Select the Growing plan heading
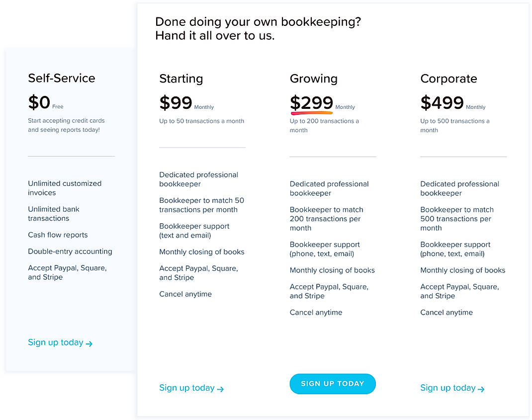 (x=314, y=79)
